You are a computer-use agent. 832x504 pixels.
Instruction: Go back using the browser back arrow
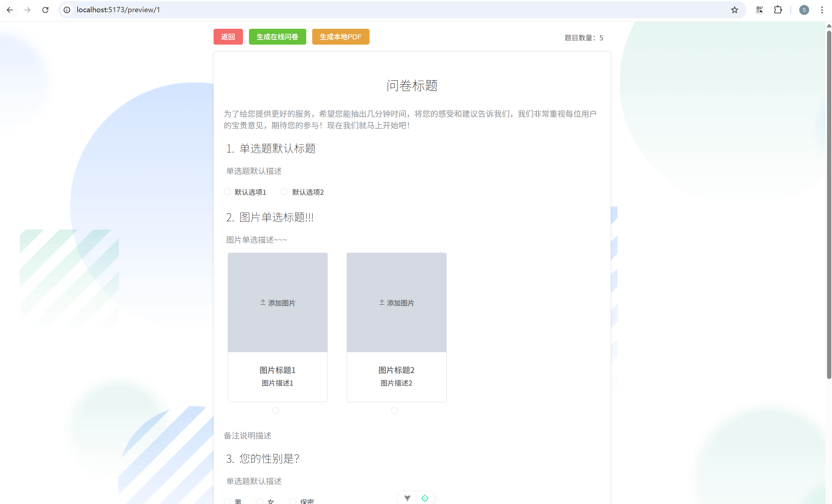10,10
